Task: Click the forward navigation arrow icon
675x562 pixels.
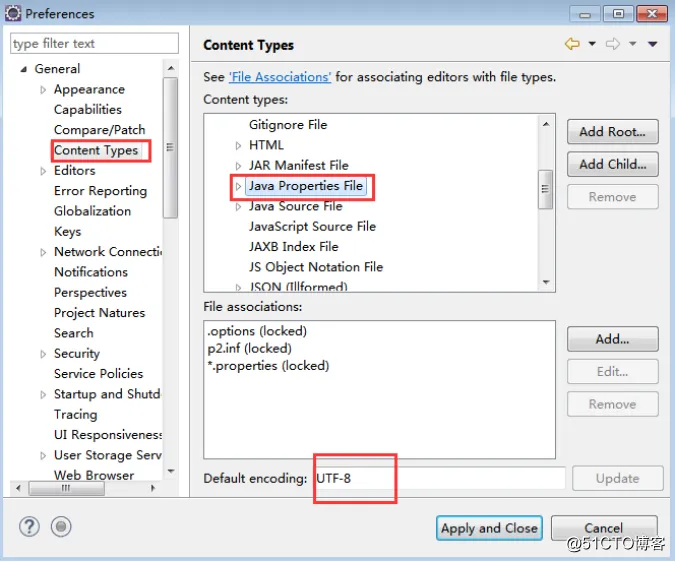Action: point(613,44)
